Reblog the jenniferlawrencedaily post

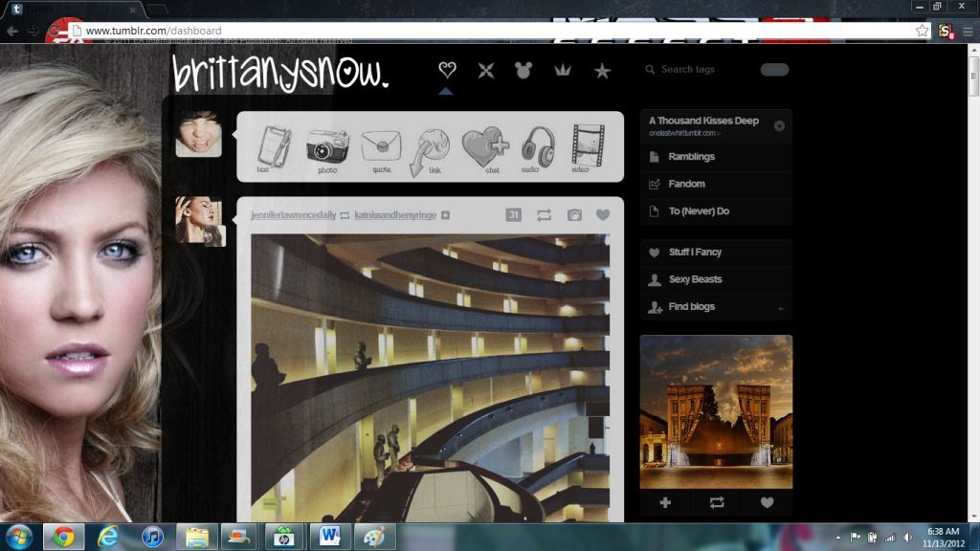point(544,215)
